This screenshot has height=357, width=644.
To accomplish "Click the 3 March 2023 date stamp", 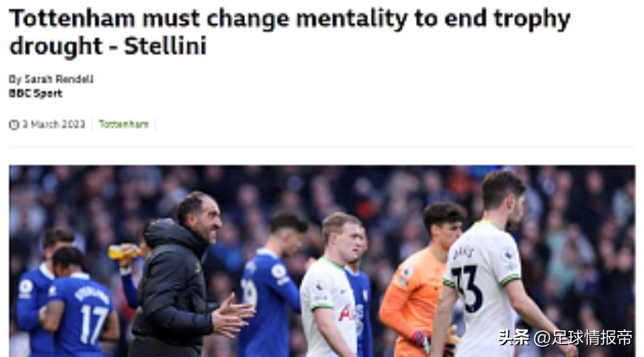I will point(54,124).
